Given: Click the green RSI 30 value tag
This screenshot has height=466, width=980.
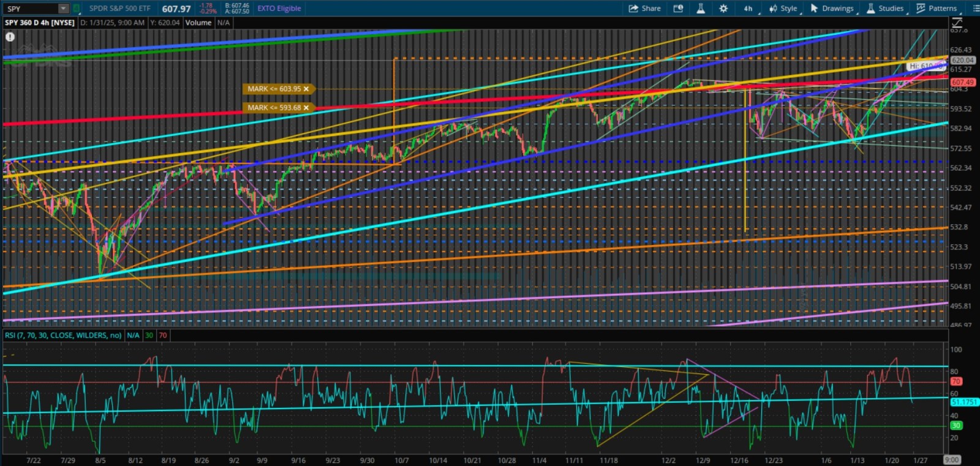Looking at the screenshot, I should point(149,336).
